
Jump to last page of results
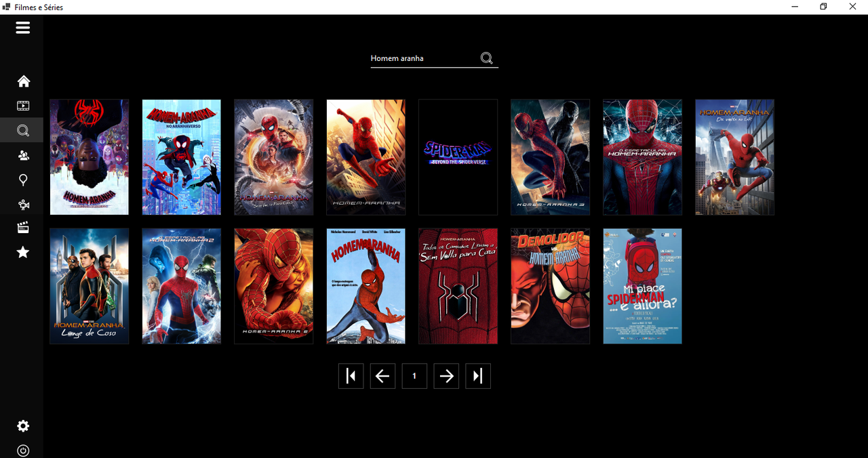[x=478, y=376]
